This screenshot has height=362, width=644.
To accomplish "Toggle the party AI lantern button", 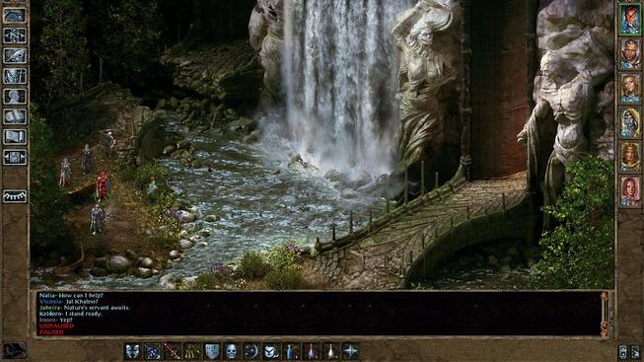I will [623, 352].
